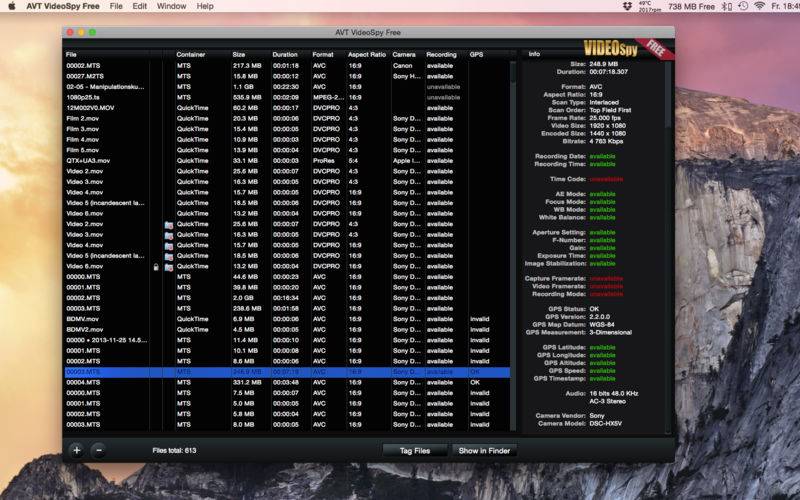Select the 00000 • 2013-11-25 14.5... file row

[x=287, y=340]
